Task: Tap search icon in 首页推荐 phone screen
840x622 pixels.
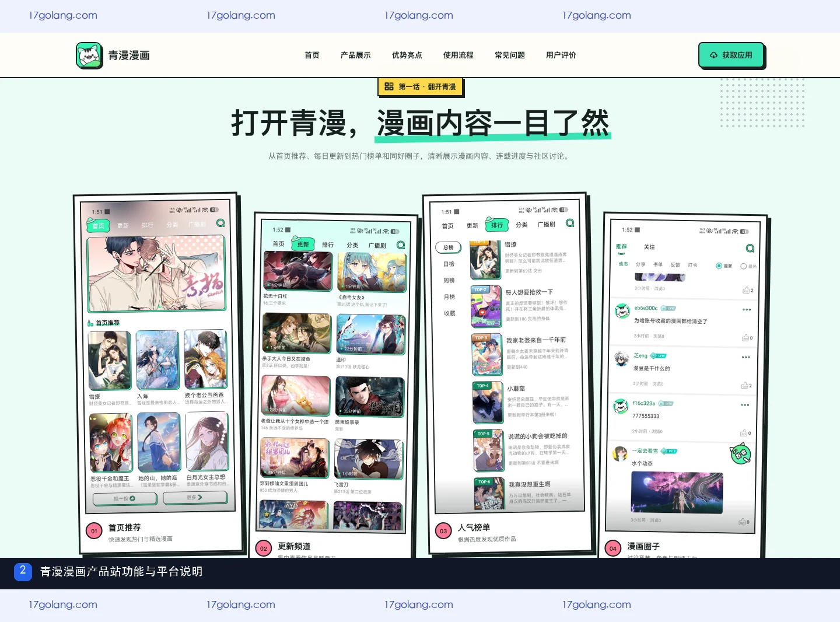Action: (x=220, y=223)
